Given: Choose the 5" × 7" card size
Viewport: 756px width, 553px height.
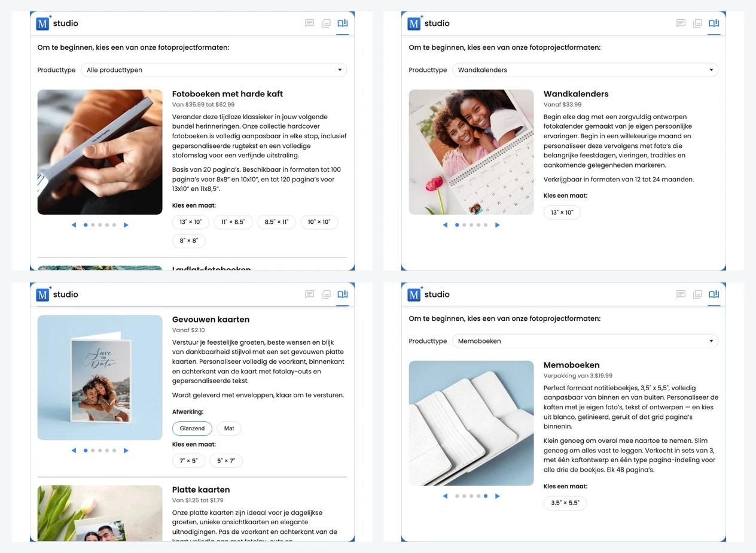Looking at the screenshot, I should pyautogui.click(x=226, y=461).
